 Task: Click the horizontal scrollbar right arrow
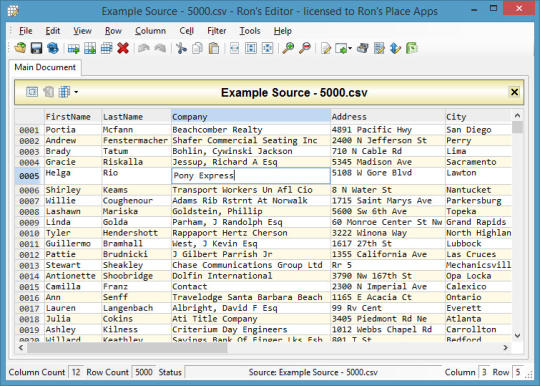point(505,348)
